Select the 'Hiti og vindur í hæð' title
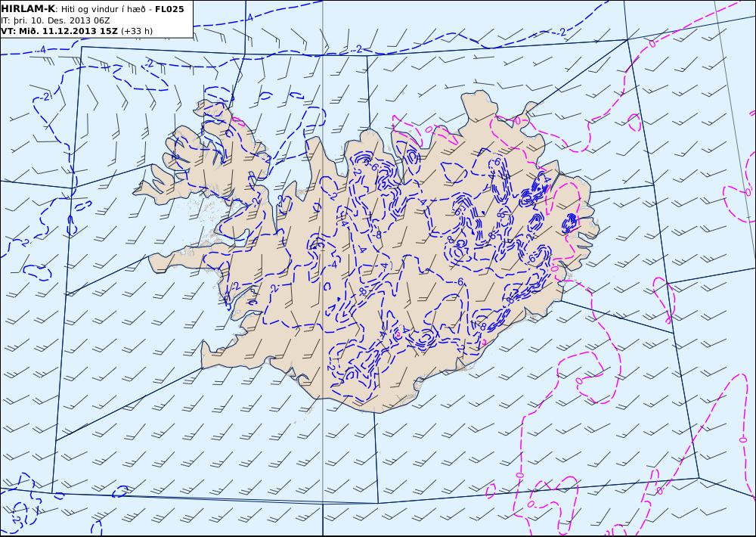The image size is (756, 537). tap(103, 9)
